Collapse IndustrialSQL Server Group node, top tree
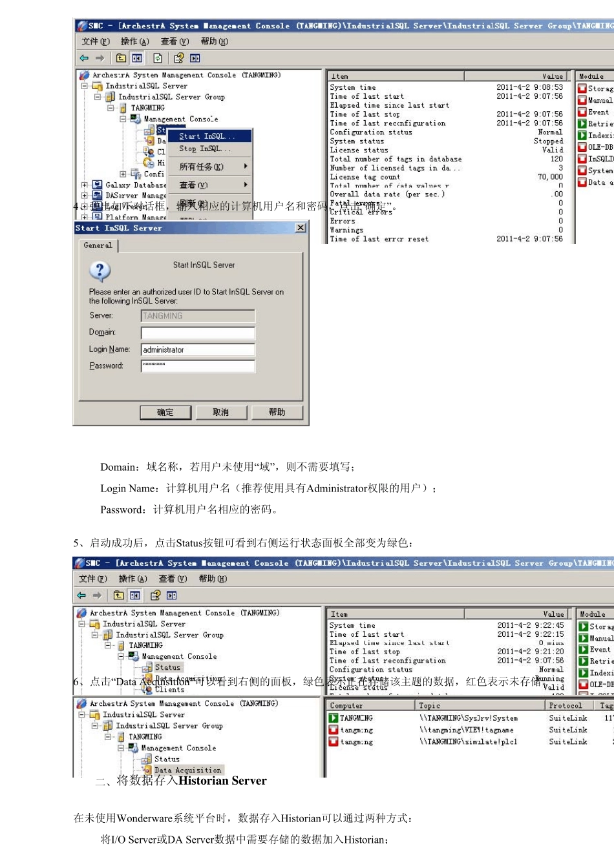This screenshot has height=868, width=614. [98, 97]
